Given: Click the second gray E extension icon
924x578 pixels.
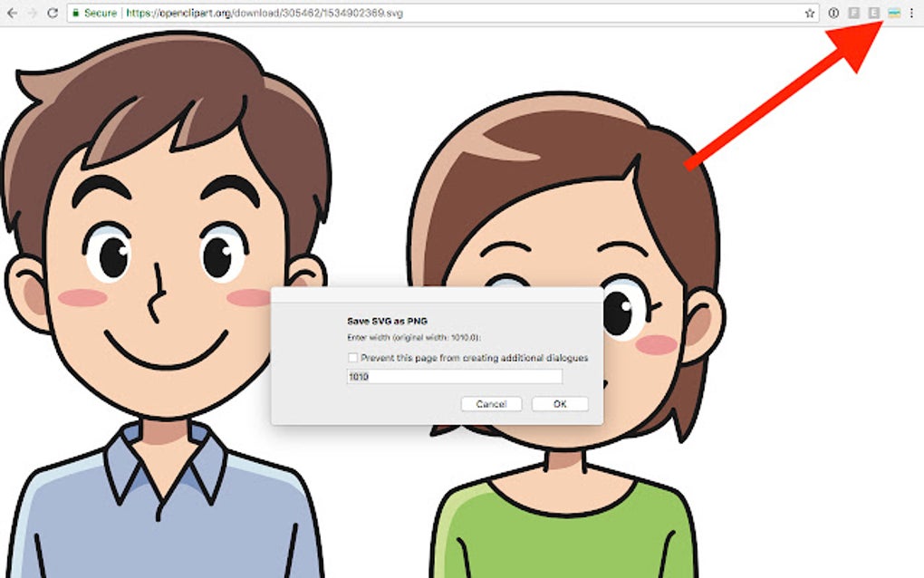Looking at the screenshot, I should pos(873,13).
